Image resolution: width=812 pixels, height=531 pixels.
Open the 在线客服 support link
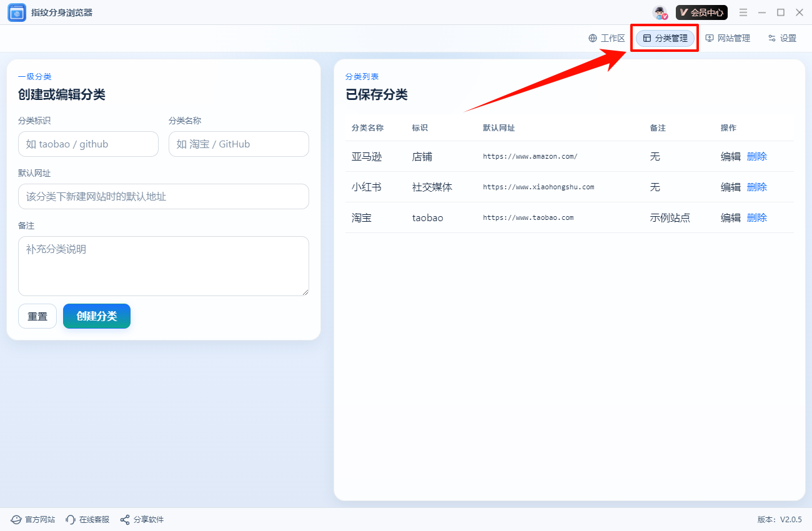coord(87,520)
